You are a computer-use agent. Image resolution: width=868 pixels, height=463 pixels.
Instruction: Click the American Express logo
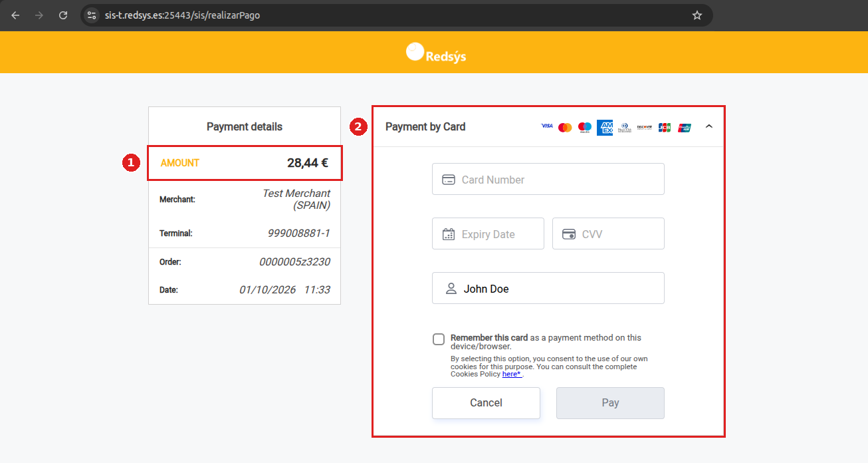click(605, 127)
